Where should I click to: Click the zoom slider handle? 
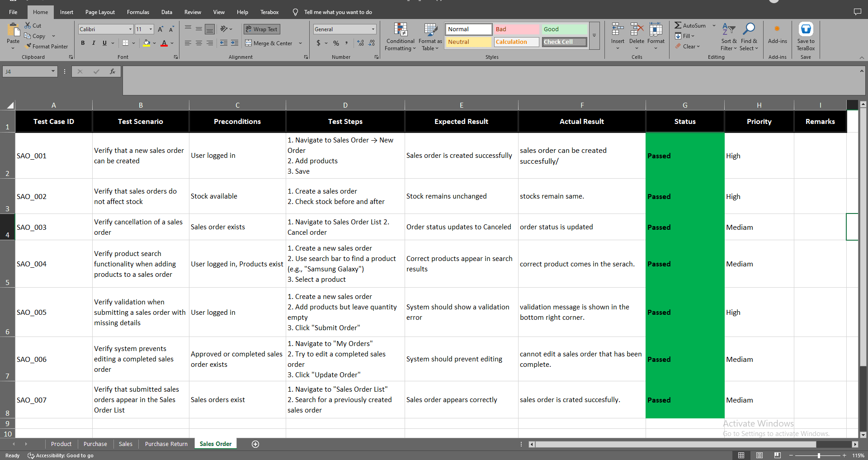coord(819,455)
